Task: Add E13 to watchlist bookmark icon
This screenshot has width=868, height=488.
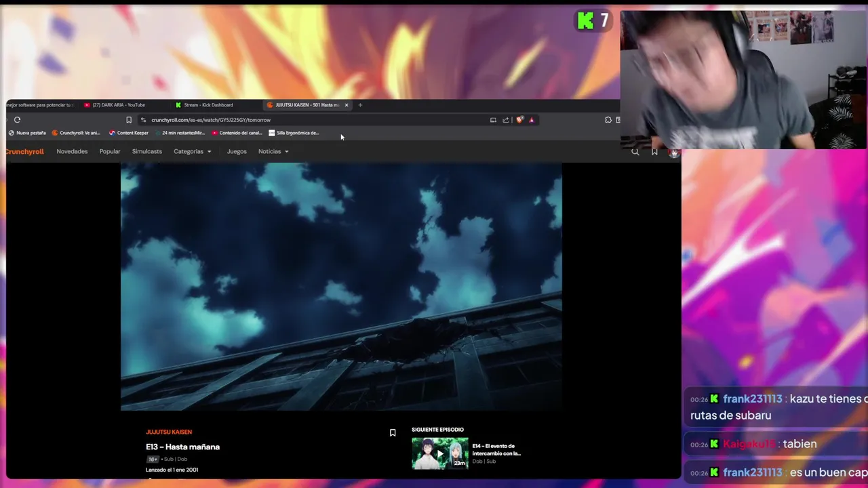Action: (393, 432)
